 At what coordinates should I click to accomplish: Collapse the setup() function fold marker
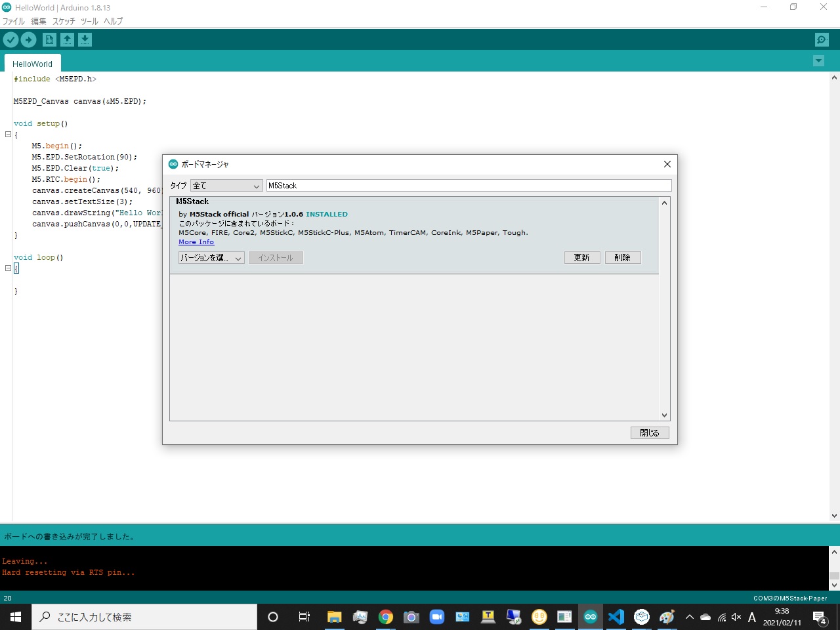(8, 134)
